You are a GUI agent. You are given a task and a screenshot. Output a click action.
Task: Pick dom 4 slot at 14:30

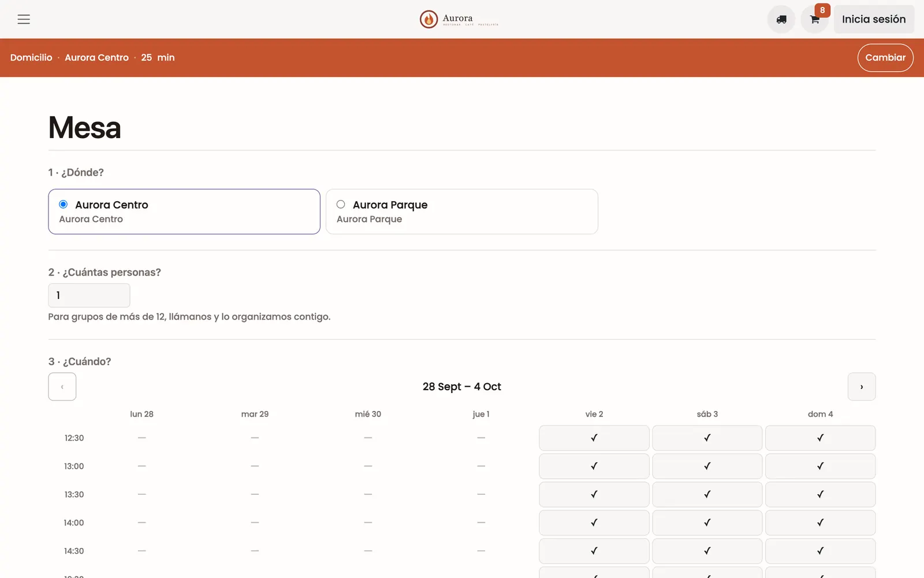click(x=821, y=551)
